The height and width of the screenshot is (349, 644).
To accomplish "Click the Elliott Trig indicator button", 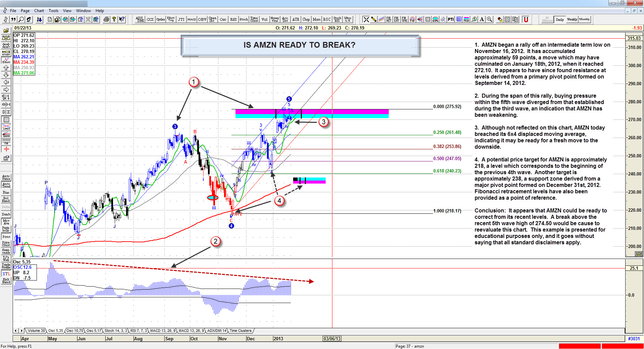I will tap(171, 19).
